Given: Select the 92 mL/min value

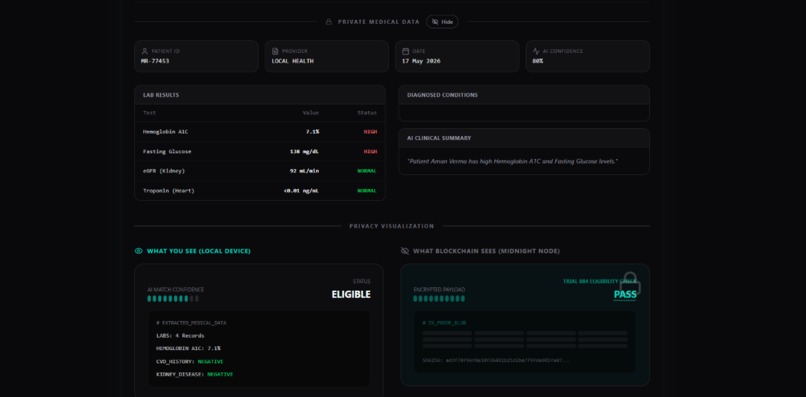Looking at the screenshot, I should coord(304,171).
